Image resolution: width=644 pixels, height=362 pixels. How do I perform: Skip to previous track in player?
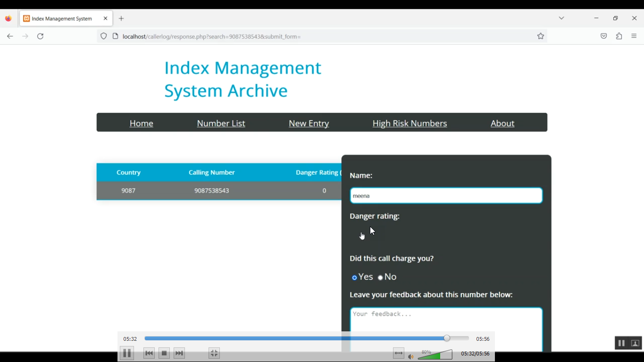click(149, 353)
